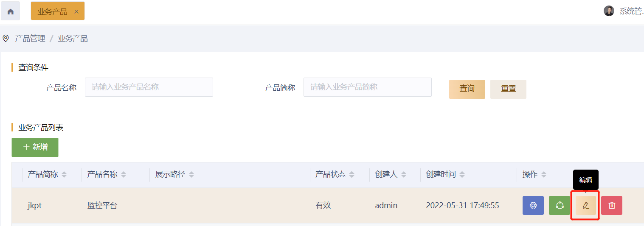Edit the 监控平台 row with pencil icon
This screenshot has height=226, width=644.
[586, 205]
